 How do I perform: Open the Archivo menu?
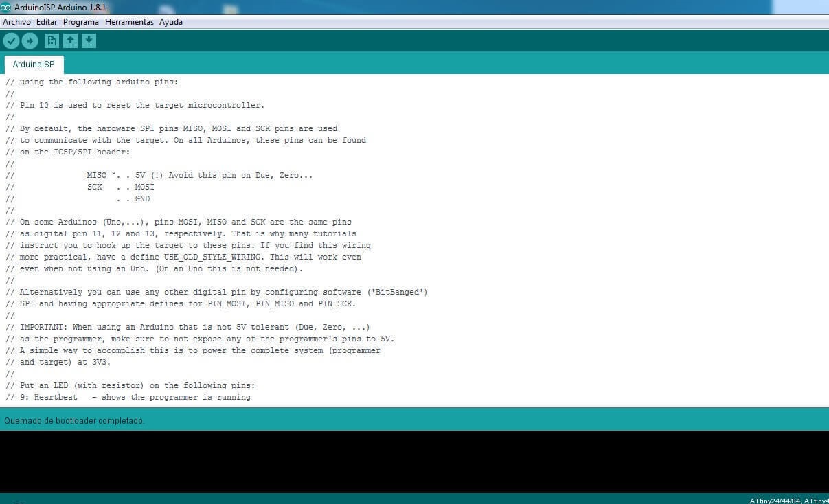pos(16,22)
